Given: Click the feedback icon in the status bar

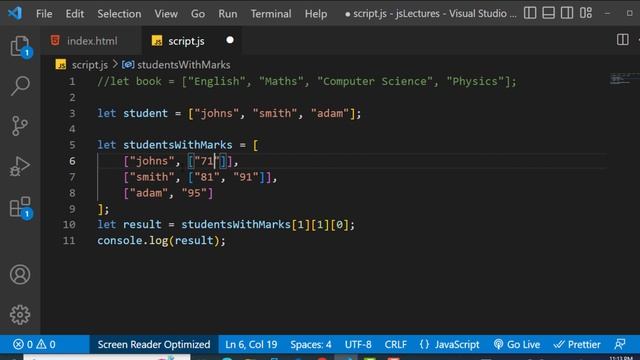Looking at the screenshot, I should click(620, 344).
